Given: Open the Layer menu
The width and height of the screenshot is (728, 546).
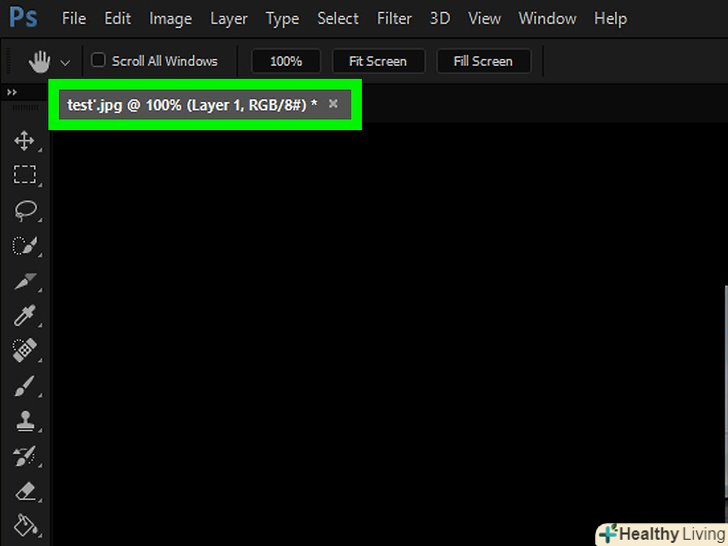Looking at the screenshot, I should [229, 19].
